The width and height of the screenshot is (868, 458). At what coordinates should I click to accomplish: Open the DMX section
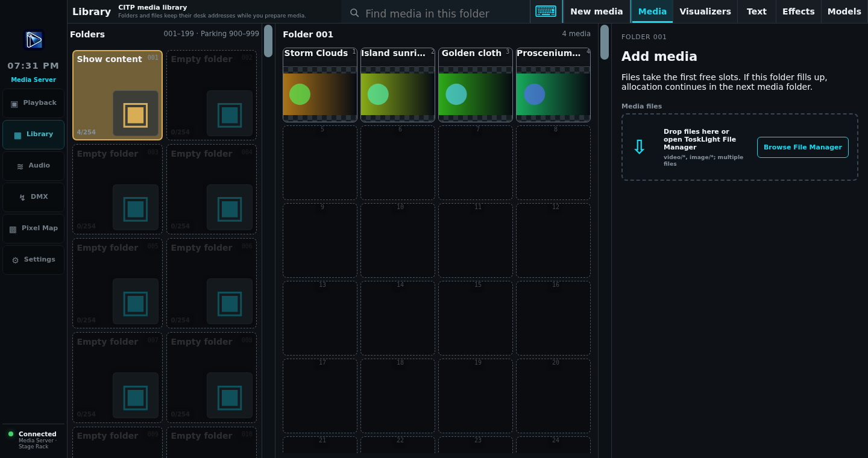pyautogui.click(x=33, y=197)
